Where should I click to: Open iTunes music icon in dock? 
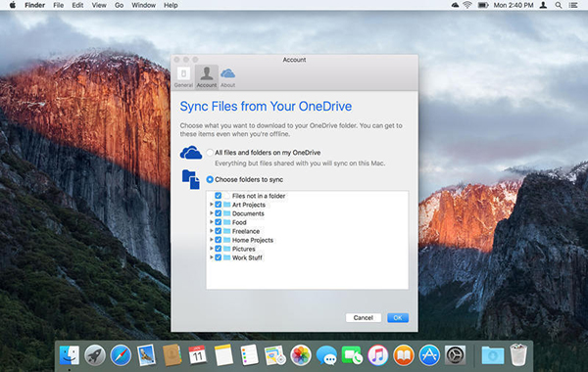pos(377,354)
